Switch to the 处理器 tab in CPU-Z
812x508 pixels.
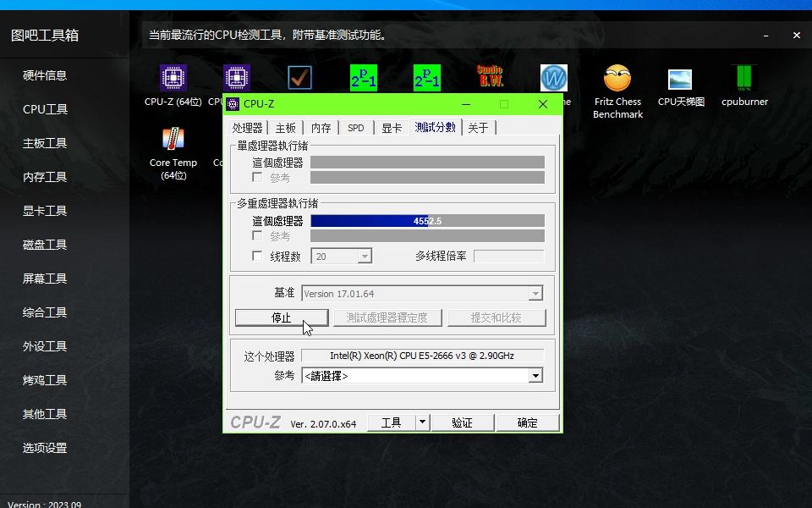point(248,128)
